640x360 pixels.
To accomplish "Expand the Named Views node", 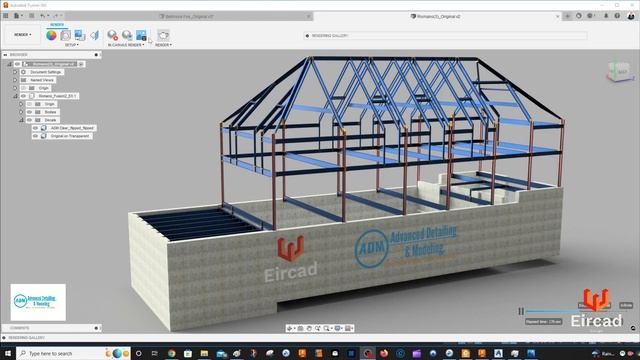I will 16,80.
